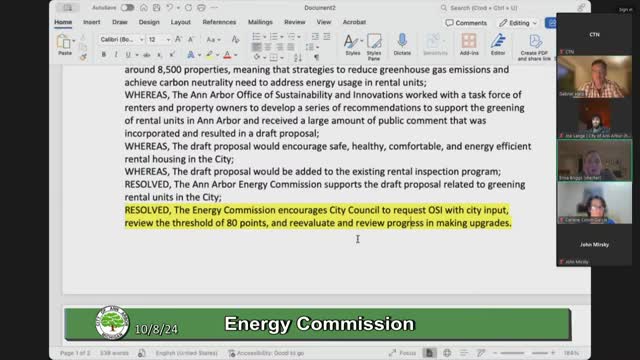Decrease font size with small A icon

pyautogui.click(x=191, y=40)
